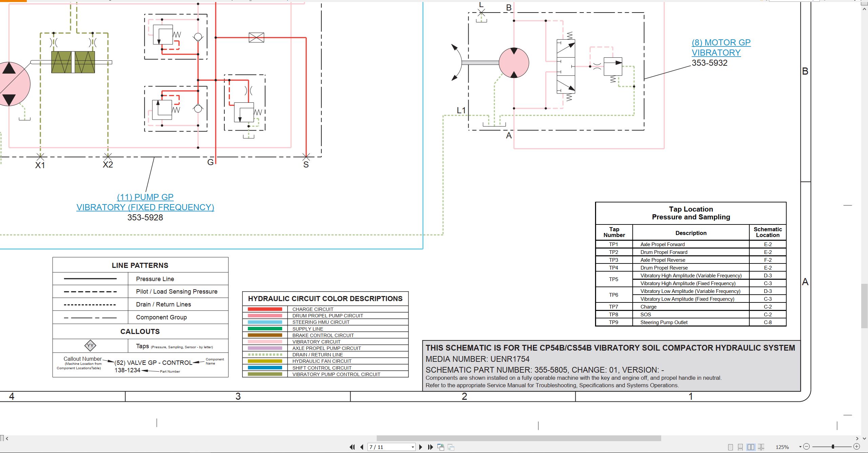Click the zoom out minus button
The height and width of the screenshot is (453, 868).
[x=807, y=447]
